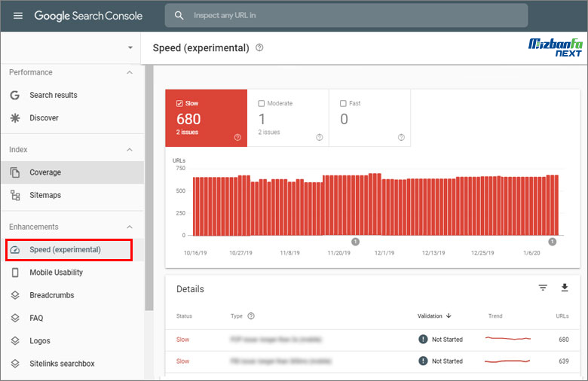Open the Slow row with 639 URLs

pyautogui.click(x=372, y=361)
